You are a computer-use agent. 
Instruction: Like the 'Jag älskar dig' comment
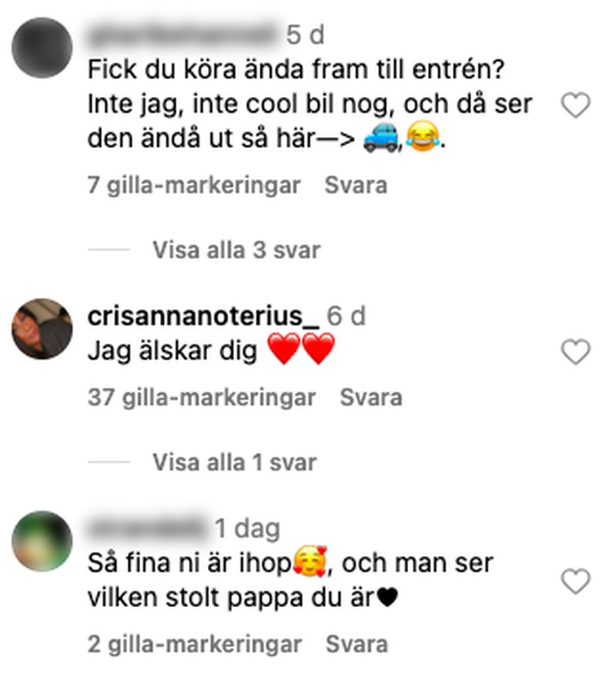[x=576, y=351]
